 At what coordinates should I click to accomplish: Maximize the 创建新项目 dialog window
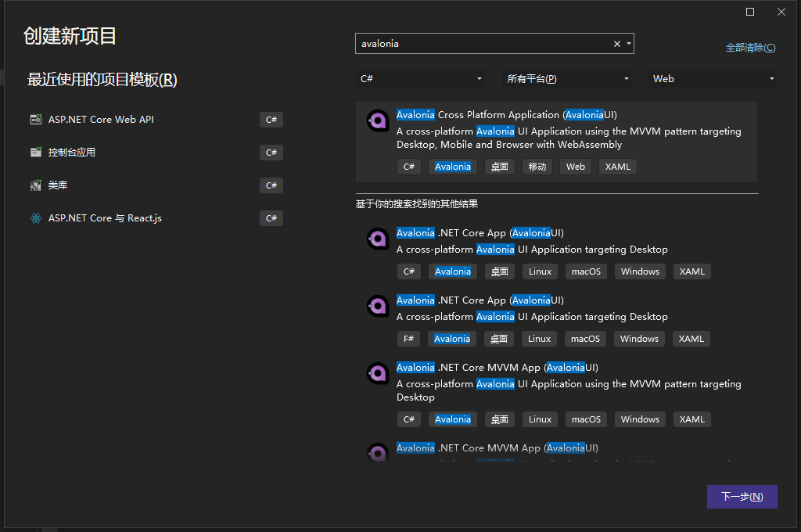(750, 12)
